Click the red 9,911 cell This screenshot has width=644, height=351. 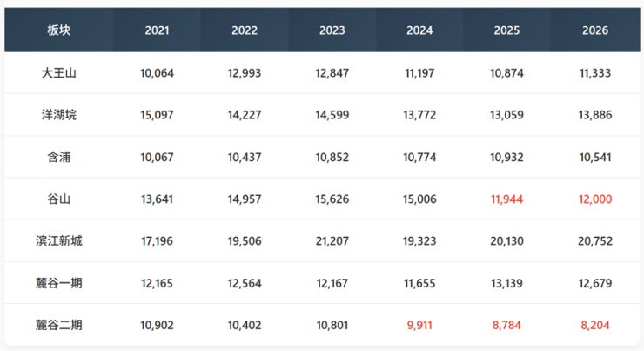tap(419, 324)
